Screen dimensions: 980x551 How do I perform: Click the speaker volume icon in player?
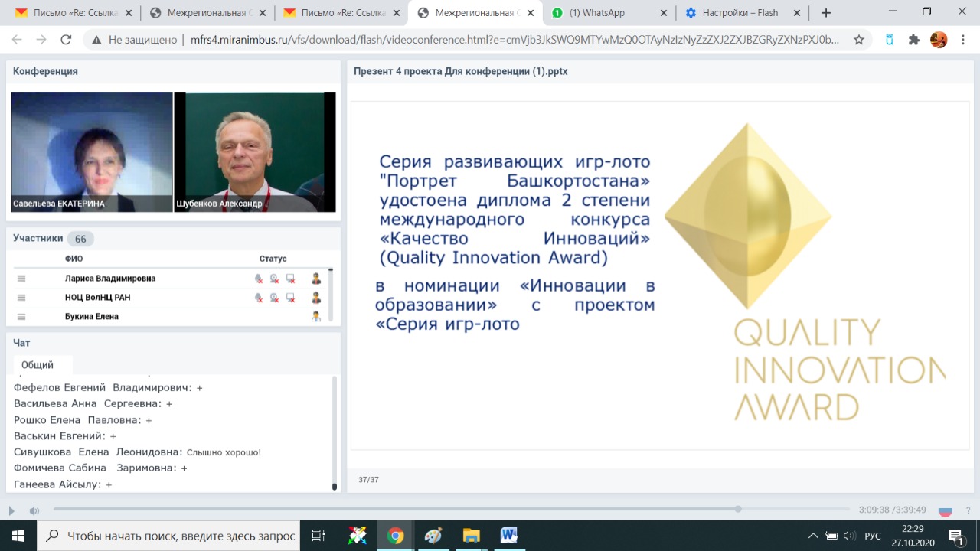(34, 510)
